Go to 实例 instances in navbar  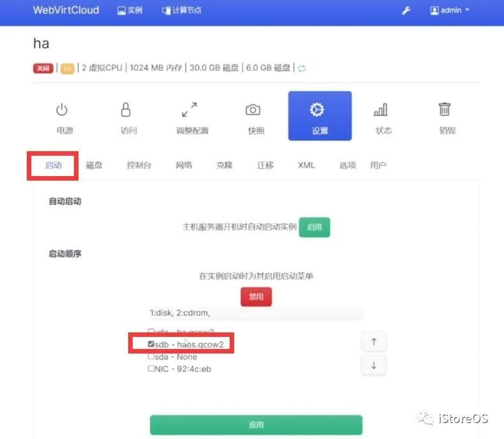[130, 11]
